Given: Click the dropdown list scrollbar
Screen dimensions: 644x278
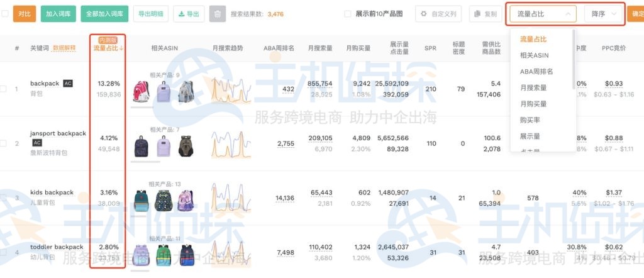Looking at the screenshot, I should click(x=574, y=60).
